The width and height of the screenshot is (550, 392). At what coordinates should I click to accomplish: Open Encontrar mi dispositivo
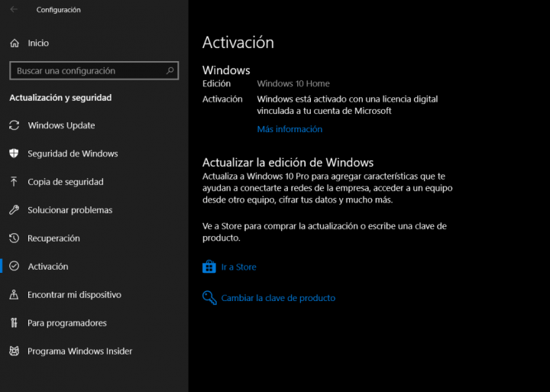(74, 294)
